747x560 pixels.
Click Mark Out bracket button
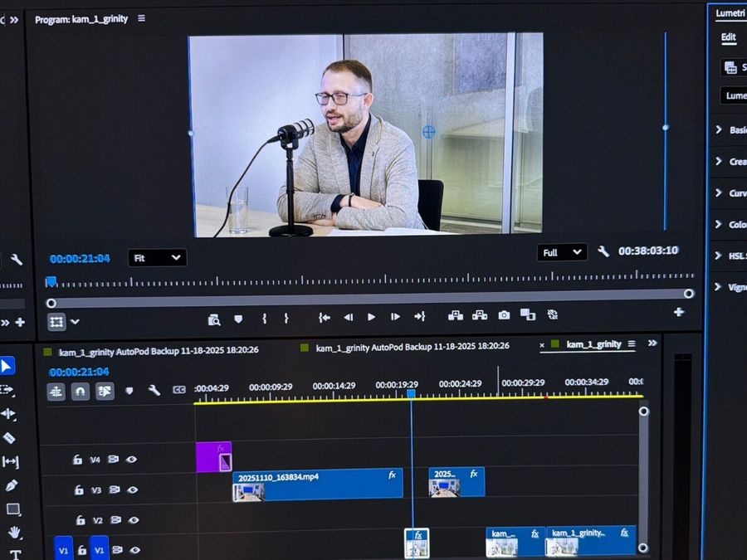[x=286, y=318]
